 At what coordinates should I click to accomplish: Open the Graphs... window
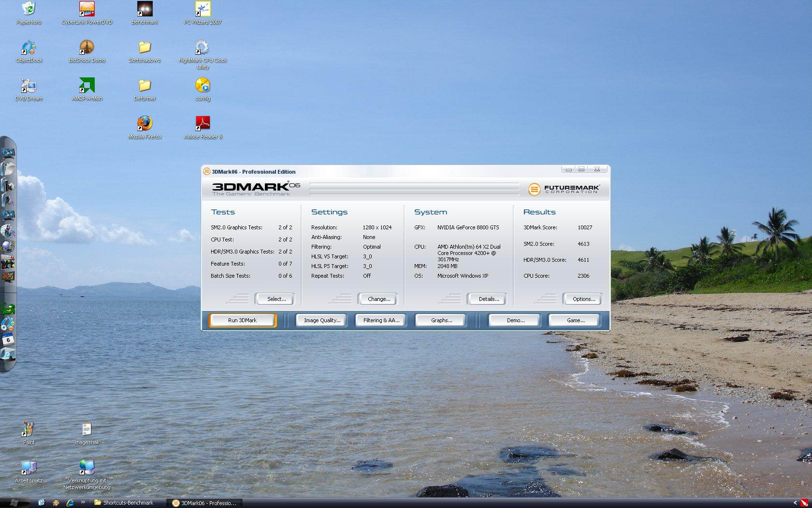(x=441, y=320)
